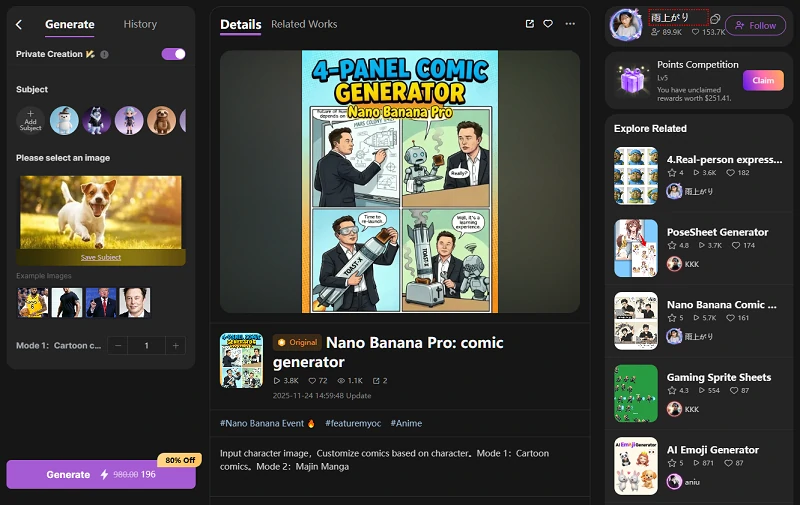The height and width of the screenshot is (505, 800).
Task: Click the 4.Real-person express thumbnail
Action: 636,176
